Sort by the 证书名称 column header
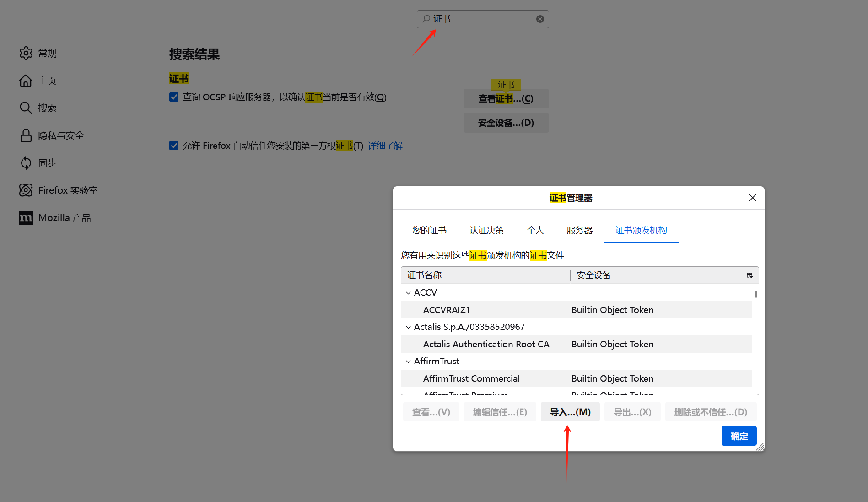 pos(486,275)
